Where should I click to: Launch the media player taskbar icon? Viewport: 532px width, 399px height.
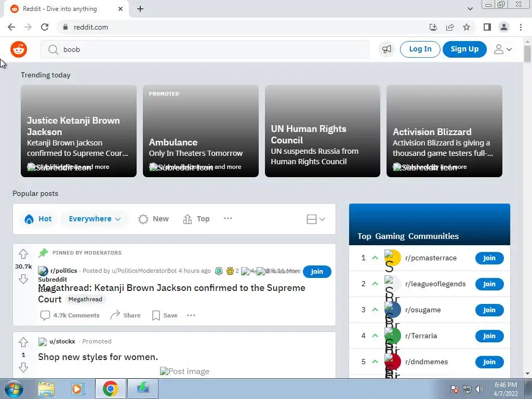click(77, 389)
